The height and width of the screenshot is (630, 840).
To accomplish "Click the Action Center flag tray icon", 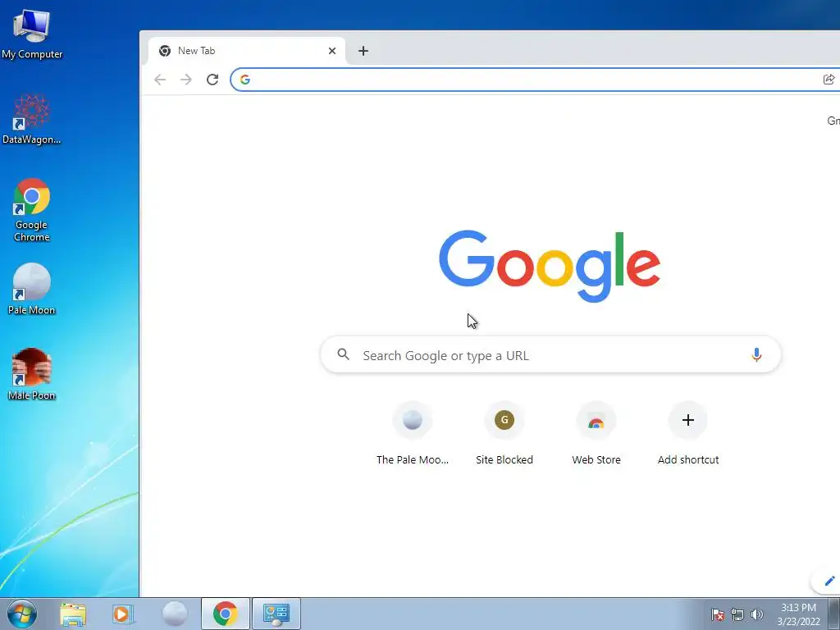I will tap(718, 614).
